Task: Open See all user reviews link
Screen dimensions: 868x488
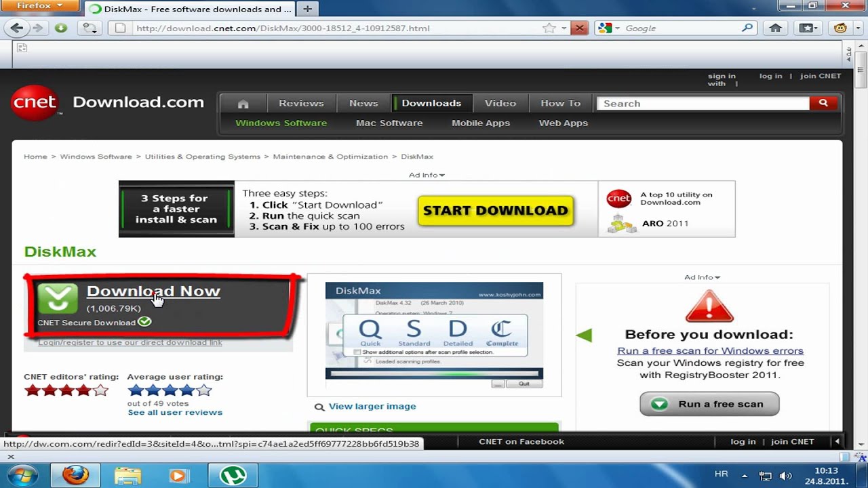Action: (175, 412)
